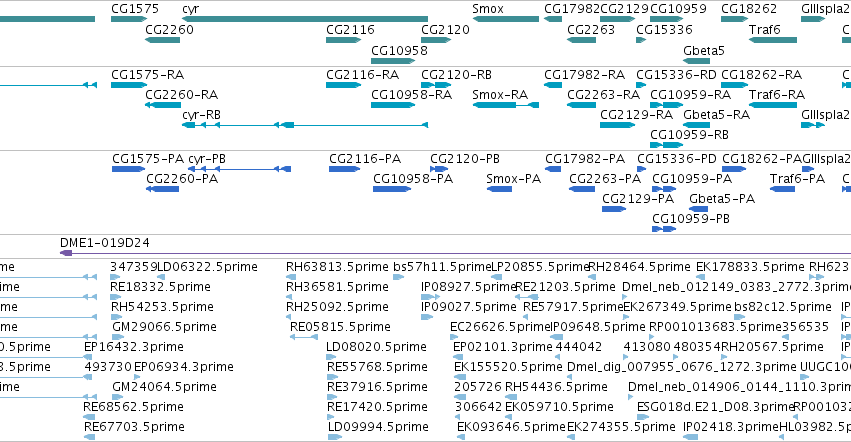Click the CG2129-PA protein label
The image size is (851, 442).
coord(638,199)
